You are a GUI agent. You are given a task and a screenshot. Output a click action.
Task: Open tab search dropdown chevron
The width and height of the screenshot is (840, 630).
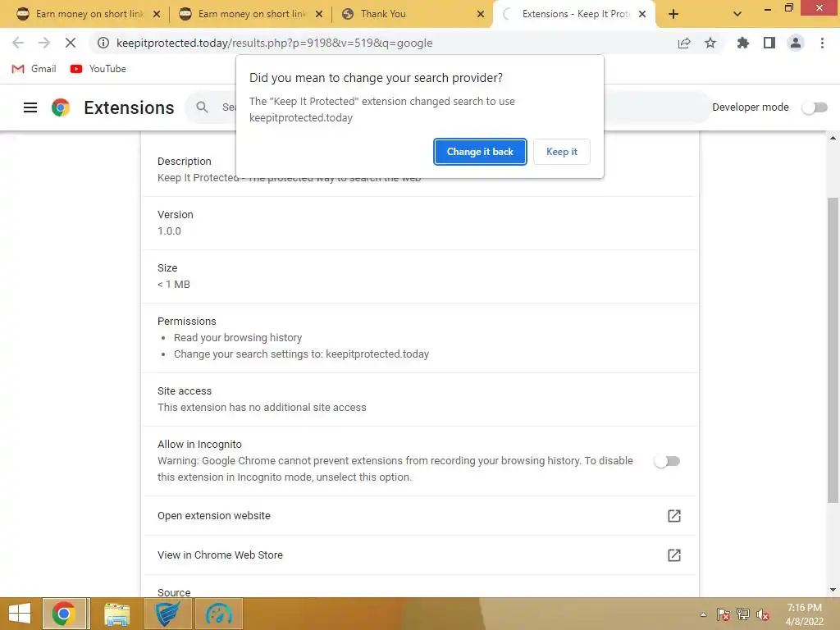(737, 14)
